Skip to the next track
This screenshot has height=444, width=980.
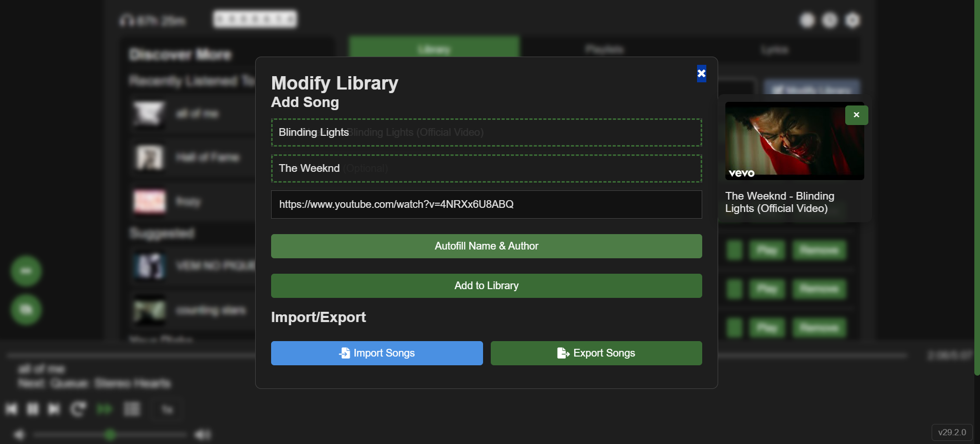coord(54,409)
